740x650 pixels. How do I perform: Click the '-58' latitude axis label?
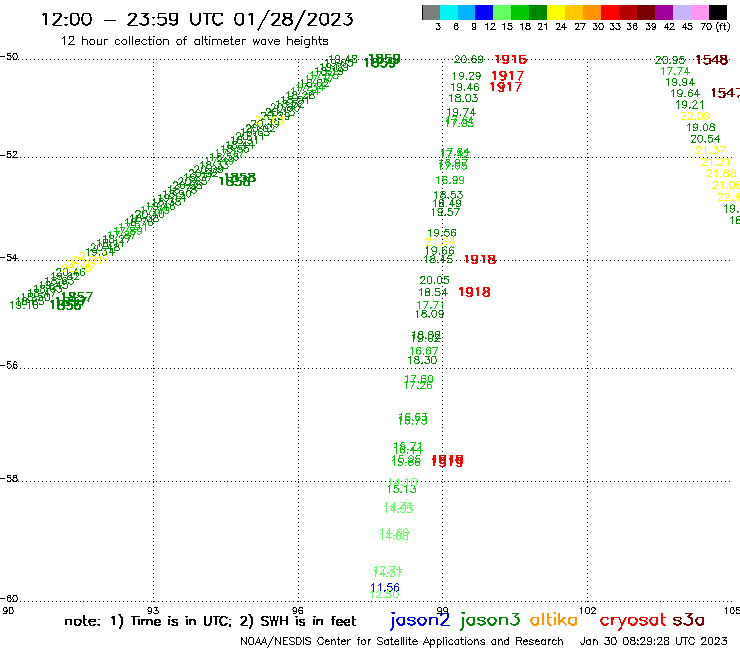[9, 479]
